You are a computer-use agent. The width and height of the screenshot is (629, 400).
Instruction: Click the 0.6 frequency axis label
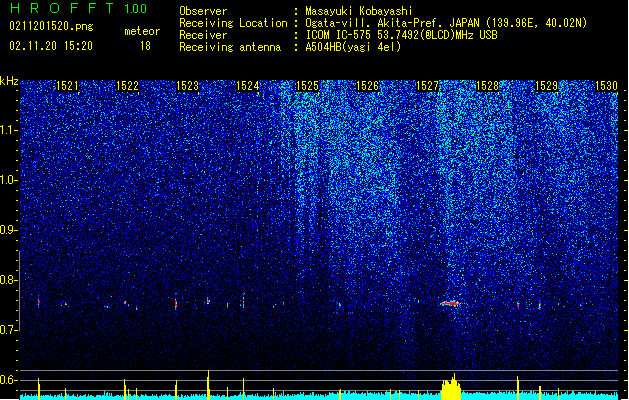point(9,380)
